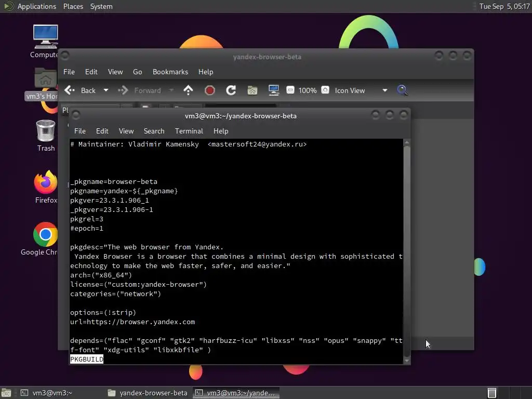Click the PKGBUILD highlighted pager label

coord(87,360)
